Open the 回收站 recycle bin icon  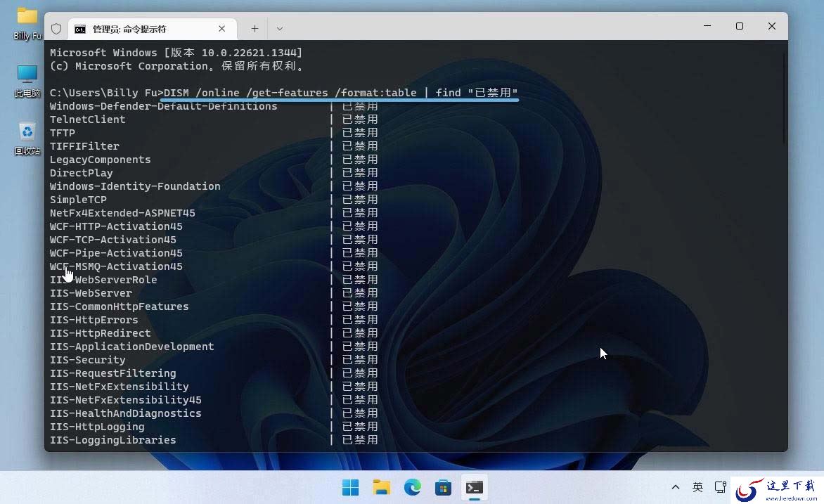[27, 138]
